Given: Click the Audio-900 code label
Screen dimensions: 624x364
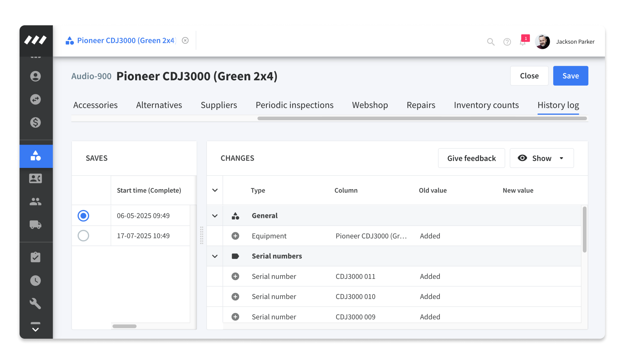Looking at the screenshot, I should [91, 76].
